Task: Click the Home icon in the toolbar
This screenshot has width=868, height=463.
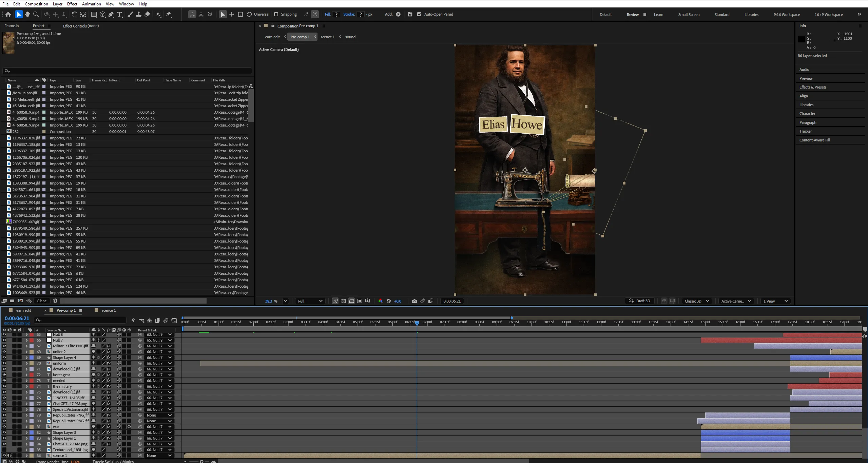Action: coord(8,14)
